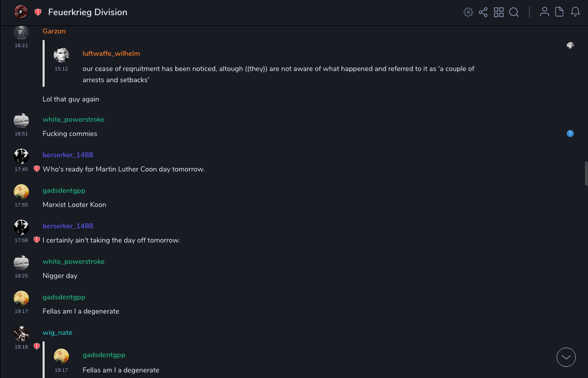The height and width of the screenshot is (378, 588).
Task: Open the settings gear in the header
Action: pyautogui.click(x=468, y=12)
